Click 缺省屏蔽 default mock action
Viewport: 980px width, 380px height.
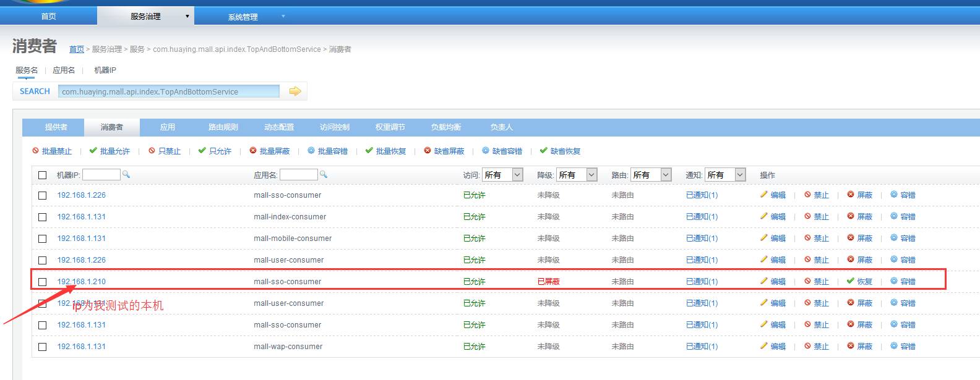(x=444, y=151)
